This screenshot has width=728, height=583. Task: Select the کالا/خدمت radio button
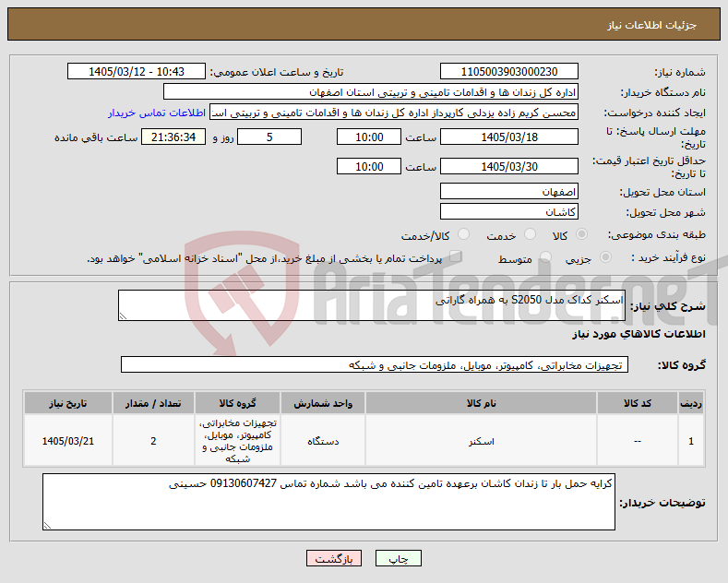(x=463, y=234)
